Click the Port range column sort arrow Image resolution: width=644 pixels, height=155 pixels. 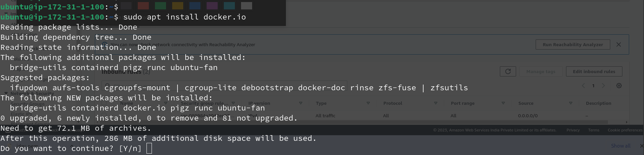tap(503, 103)
